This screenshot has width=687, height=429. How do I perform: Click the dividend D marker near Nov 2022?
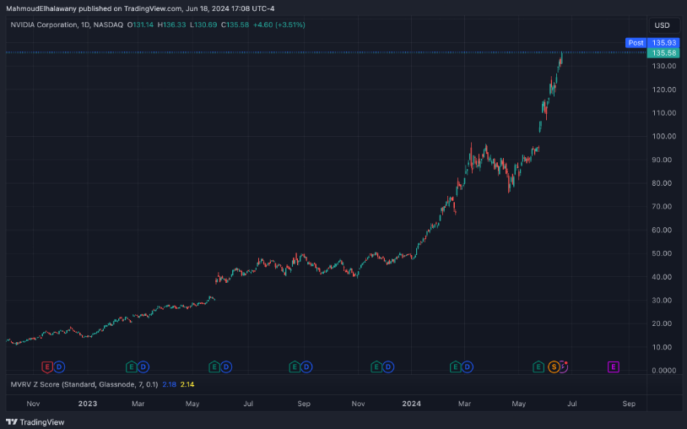[59, 367]
